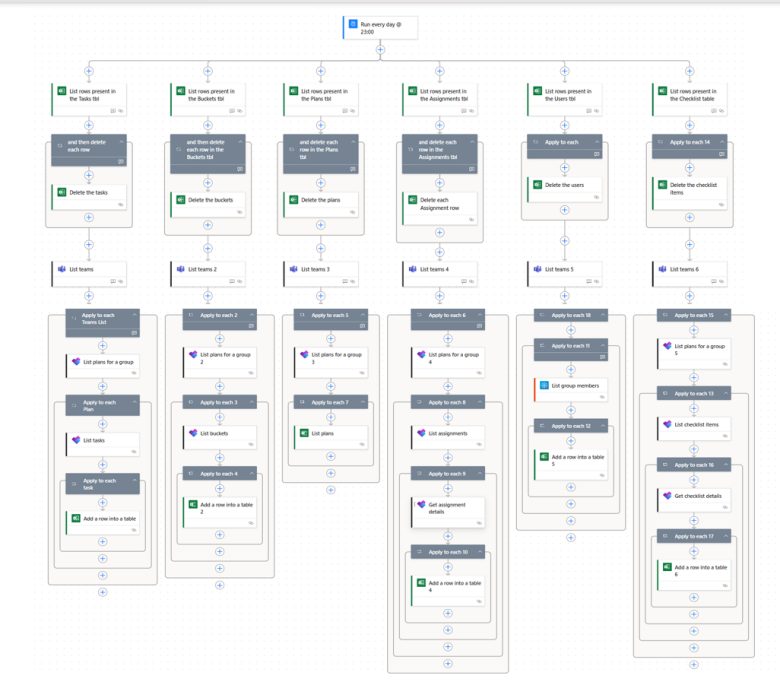This screenshot has height=682, width=780.
Task: Click the 'List group members' action icon
Action: (544, 384)
